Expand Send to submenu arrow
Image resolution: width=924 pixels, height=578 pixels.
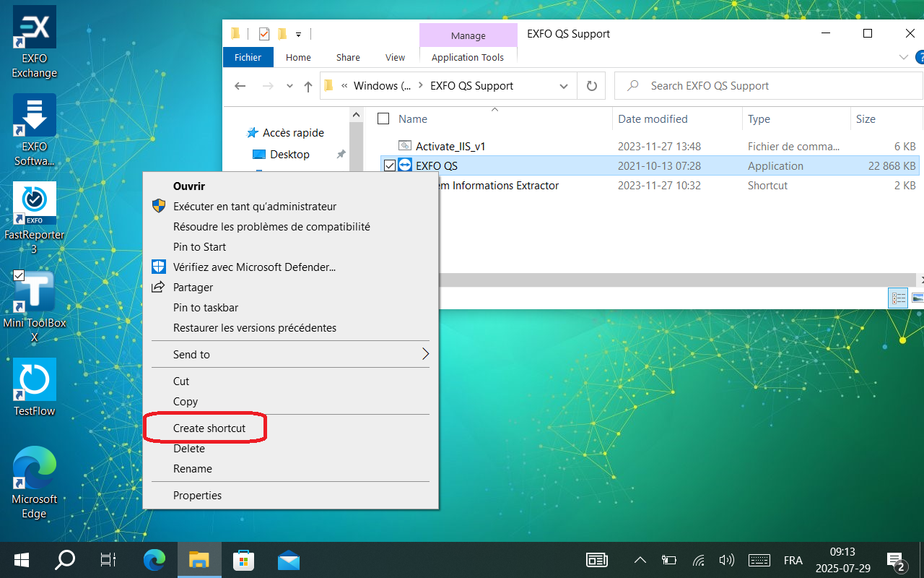pyautogui.click(x=425, y=354)
